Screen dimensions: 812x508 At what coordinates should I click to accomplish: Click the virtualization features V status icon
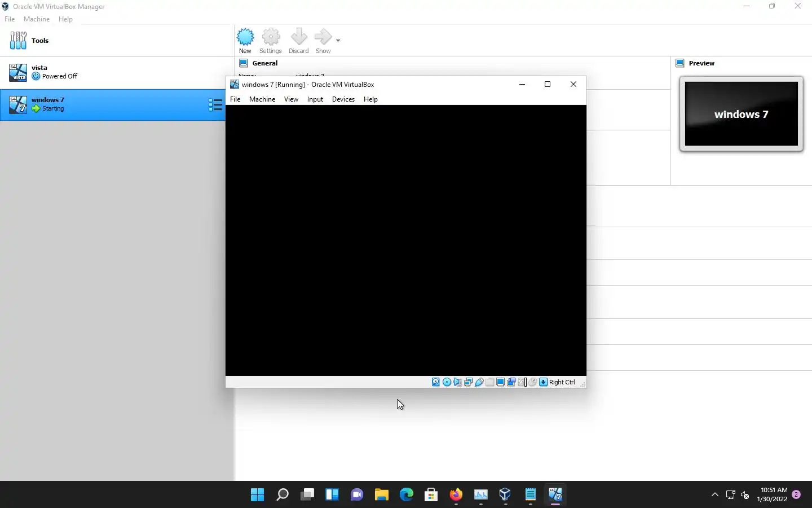tap(522, 382)
